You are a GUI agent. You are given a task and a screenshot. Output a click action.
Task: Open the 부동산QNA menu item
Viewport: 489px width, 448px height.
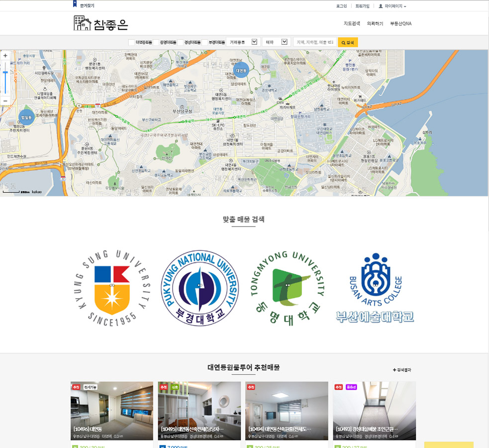point(400,23)
